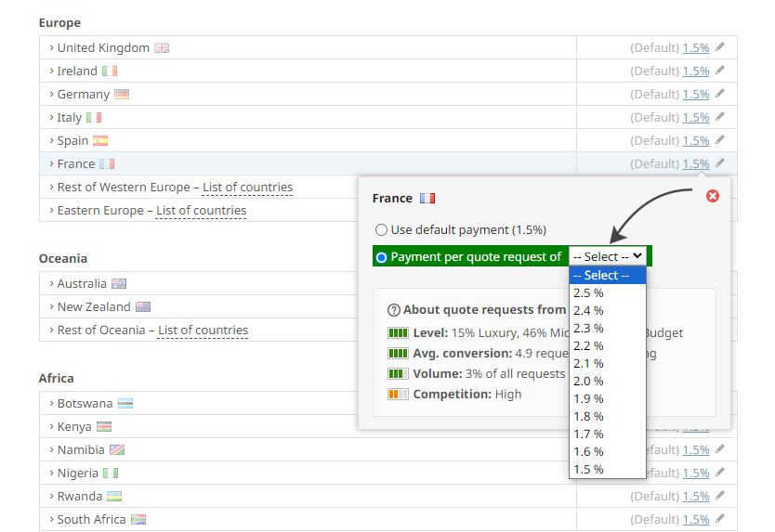The height and width of the screenshot is (532, 775).
Task: Choose 2.5 % from the dropdown list
Action: 588,292
